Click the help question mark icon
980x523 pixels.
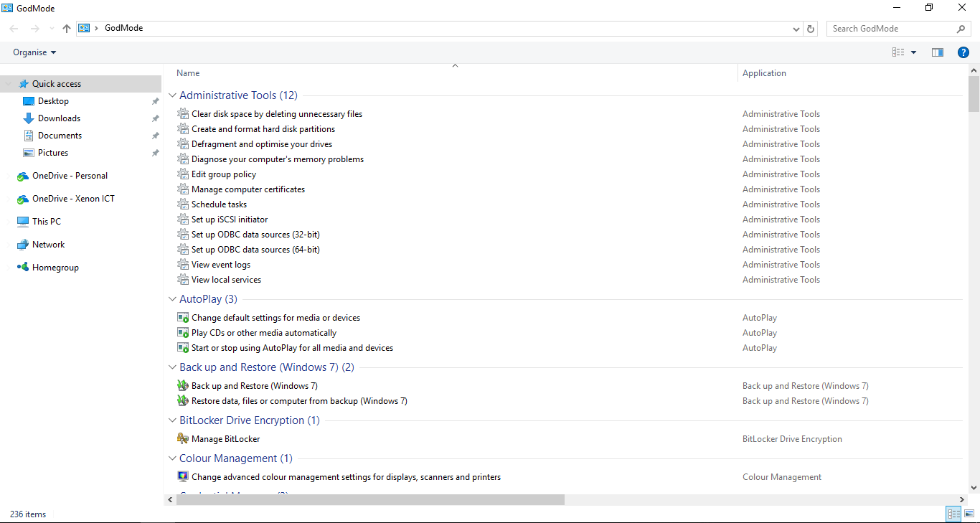point(963,52)
